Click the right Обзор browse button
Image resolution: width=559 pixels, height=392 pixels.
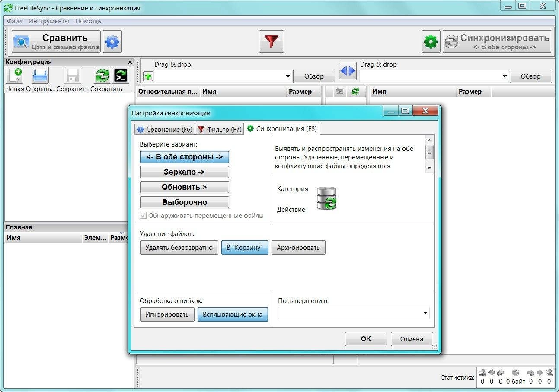click(x=530, y=76)
